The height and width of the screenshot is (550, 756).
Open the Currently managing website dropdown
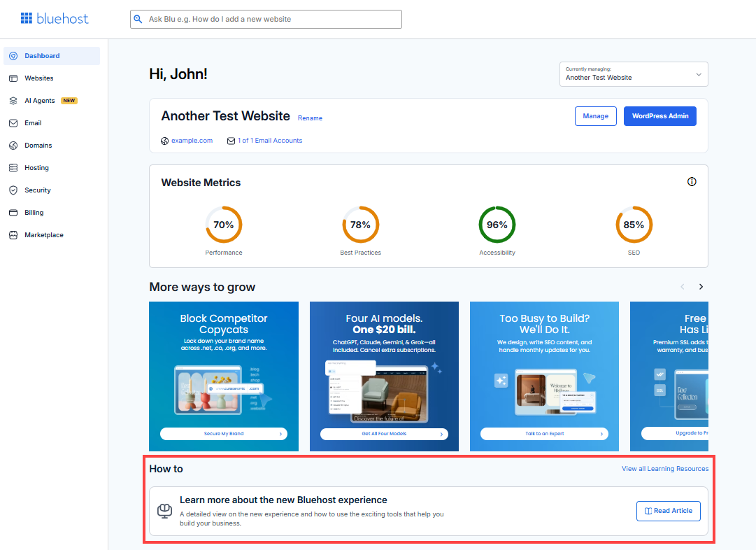click(x=634, y=74)
